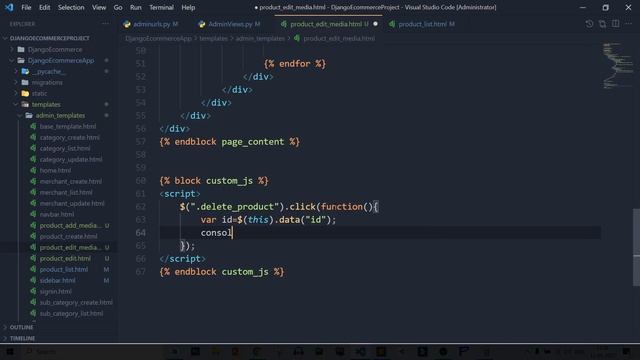Image resolution: width=640 pixels, height=360 pixels.
Task: Click the code minimap preview
Action: [617, 65]
